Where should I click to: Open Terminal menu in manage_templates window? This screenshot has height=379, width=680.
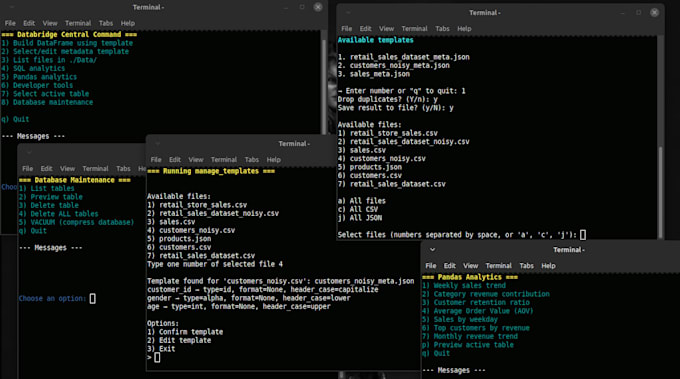[x=224, y=160]
